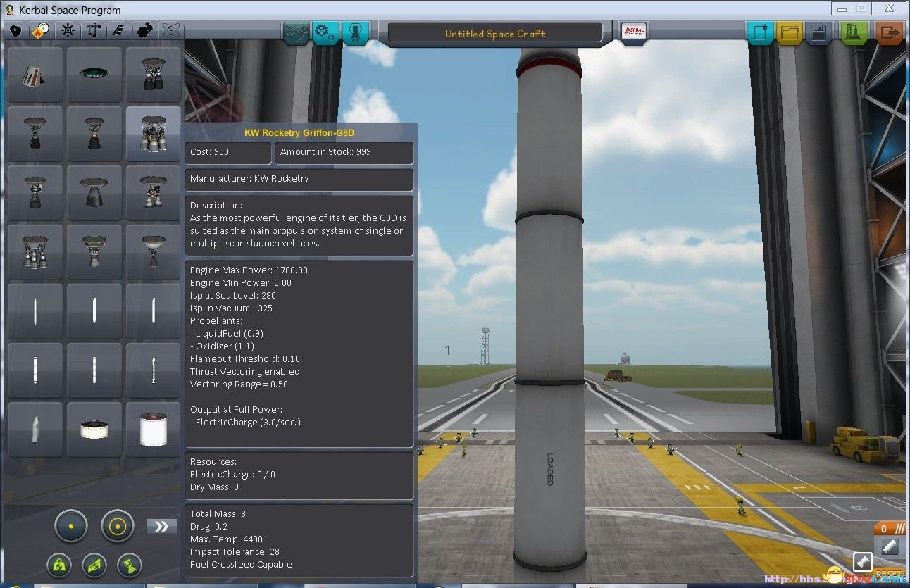Choose the white cylindrical tank with red top
Image resolution: width=910 pixels, height=588 pixels.
pyautogui.click(x=153, y=430)
